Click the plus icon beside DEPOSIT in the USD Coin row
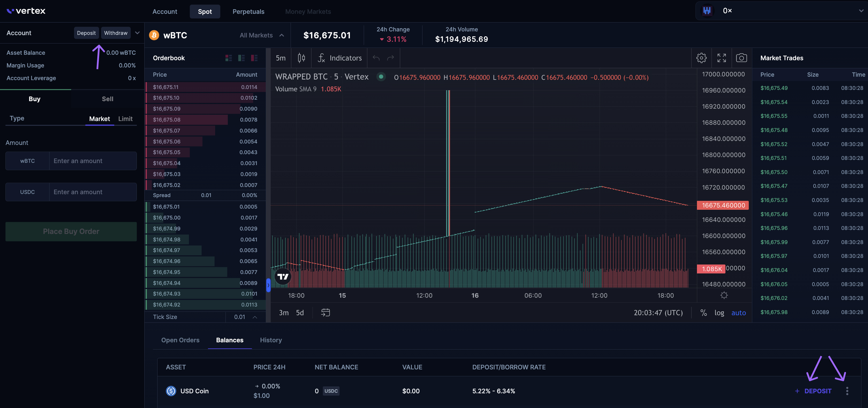The width and height of the screenshot is (868, 408). (x=797, y=391)
